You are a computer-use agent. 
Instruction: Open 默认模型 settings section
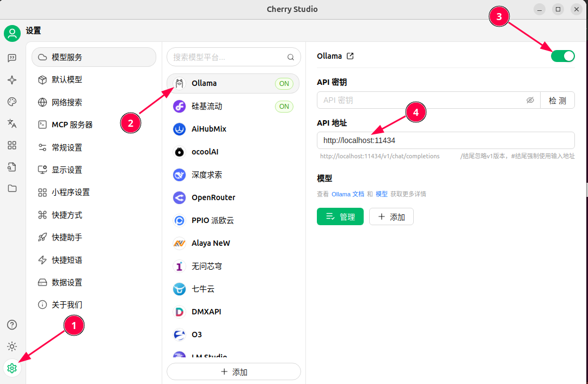(x=94, y=80)
